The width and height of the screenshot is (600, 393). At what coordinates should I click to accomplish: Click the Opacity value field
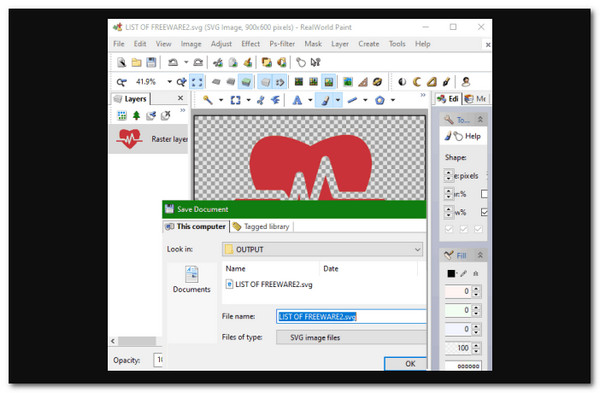(x=158, y=360)
